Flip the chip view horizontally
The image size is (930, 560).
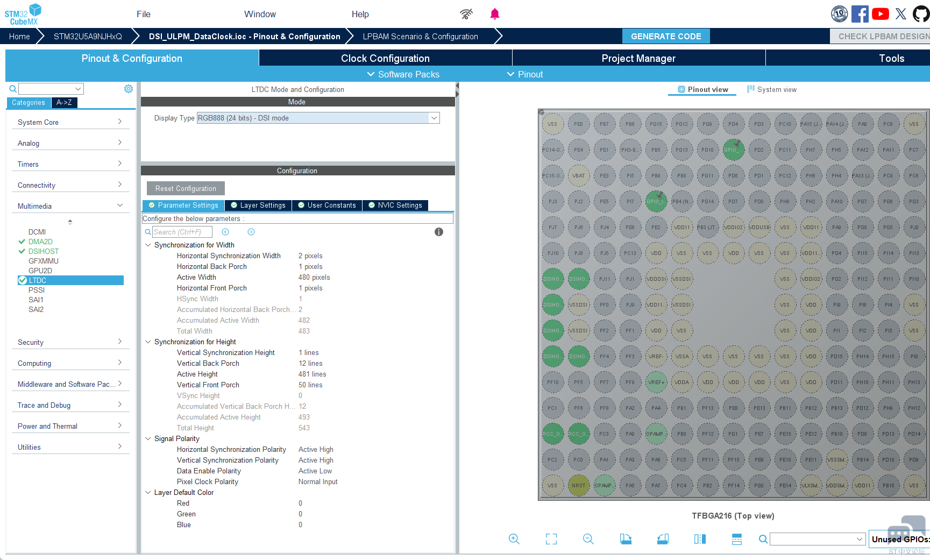point(700,539)
